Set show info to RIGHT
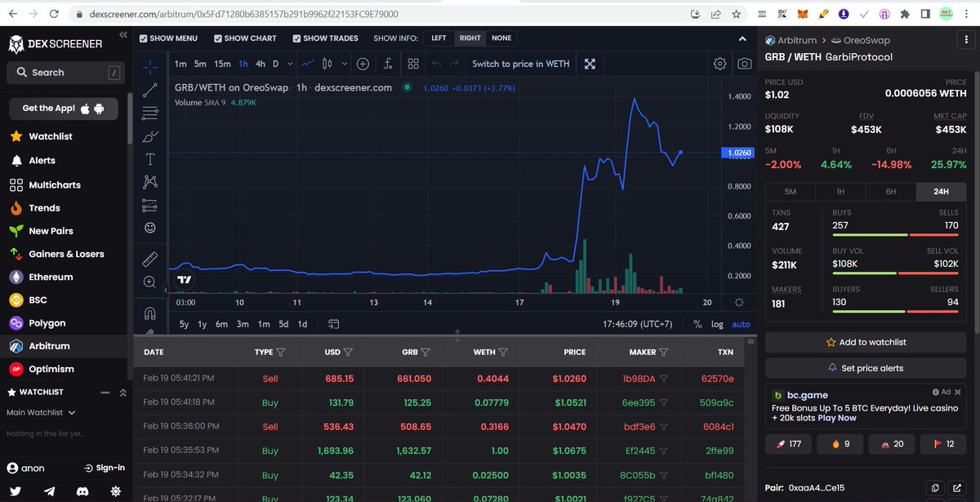Image resolution: width=980 pixels, height=502 pixels. click(470, 38)
